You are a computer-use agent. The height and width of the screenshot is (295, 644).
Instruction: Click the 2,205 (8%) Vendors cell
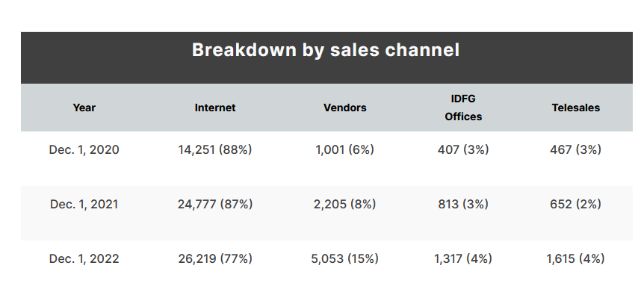345,205
